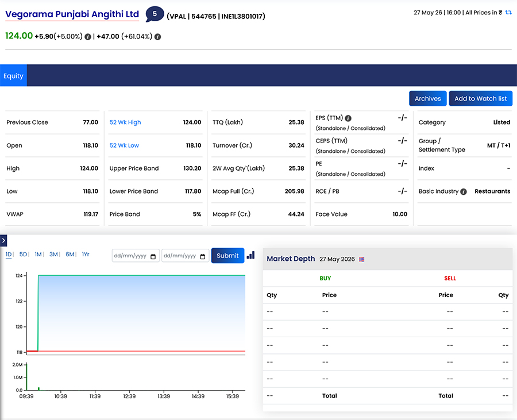Open info icon next to +5.90(+5.00%)

point(88,37)
